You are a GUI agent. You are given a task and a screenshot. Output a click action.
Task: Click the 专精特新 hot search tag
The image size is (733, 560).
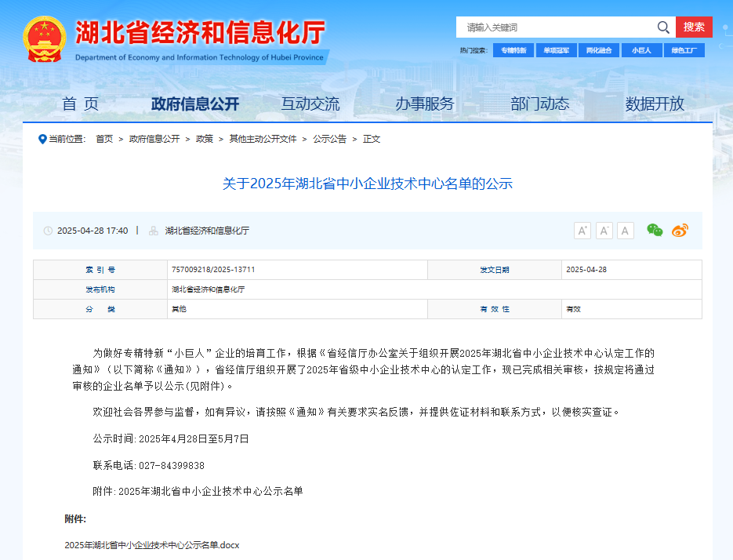(x=513, y=49)
